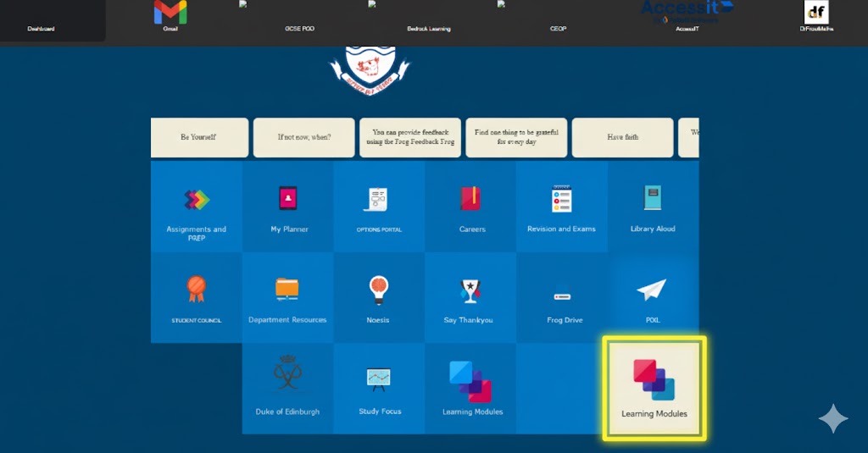This screenshot has height=453, width=868.
Task: Open the DrFrostMaths shortcut
Action: 816,17
